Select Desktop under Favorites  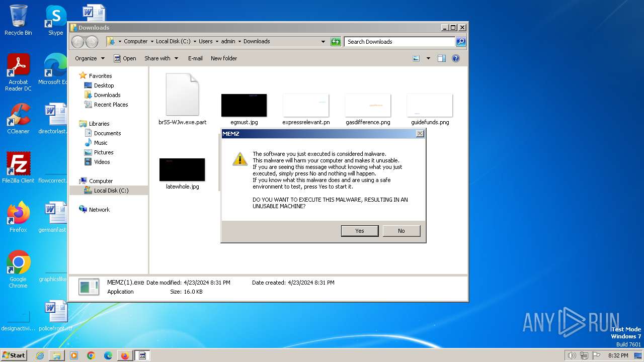coord(104,85)
